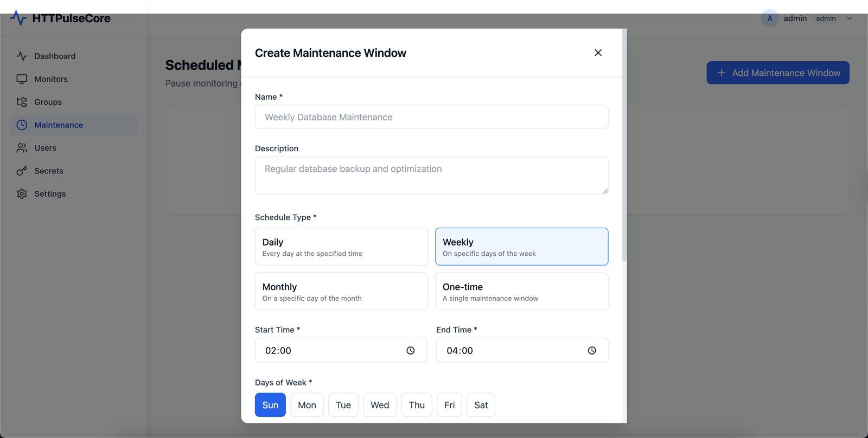This screenshot has width=868, height=438.
Task: Enable the Fri day button
Action: pyautogui.click(x=449, y=405)
